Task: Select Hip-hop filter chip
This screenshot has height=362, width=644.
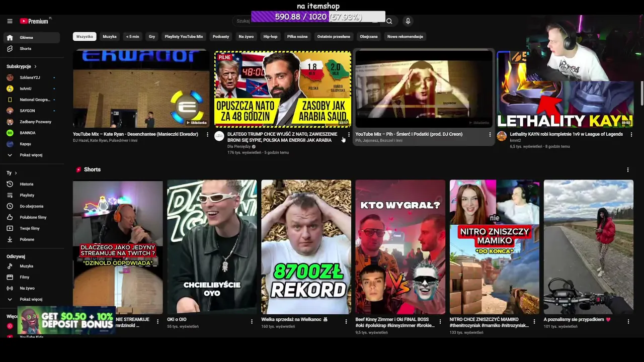Action: click(x=270, y=37)
